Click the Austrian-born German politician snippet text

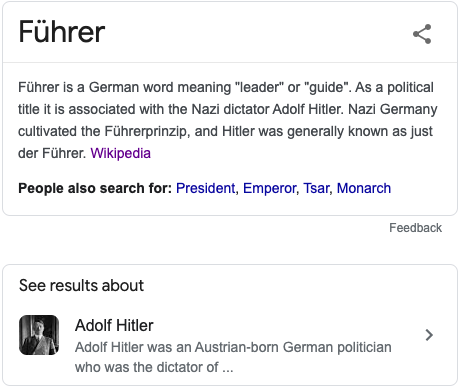(233, 347)
